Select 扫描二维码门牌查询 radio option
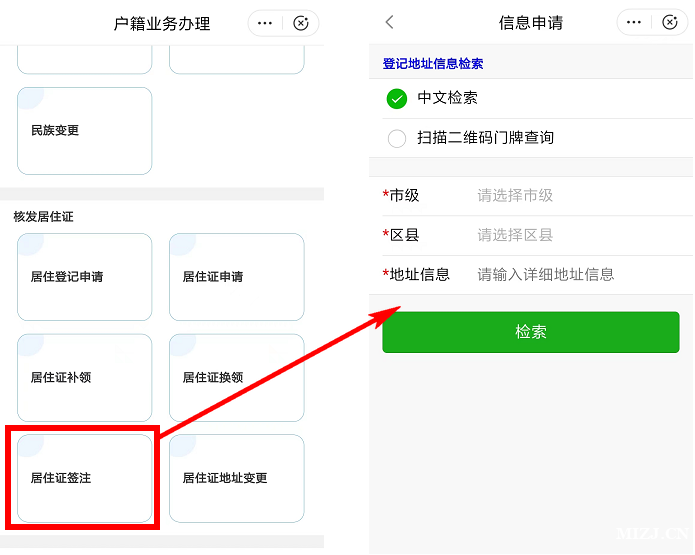 pos(397,138)
